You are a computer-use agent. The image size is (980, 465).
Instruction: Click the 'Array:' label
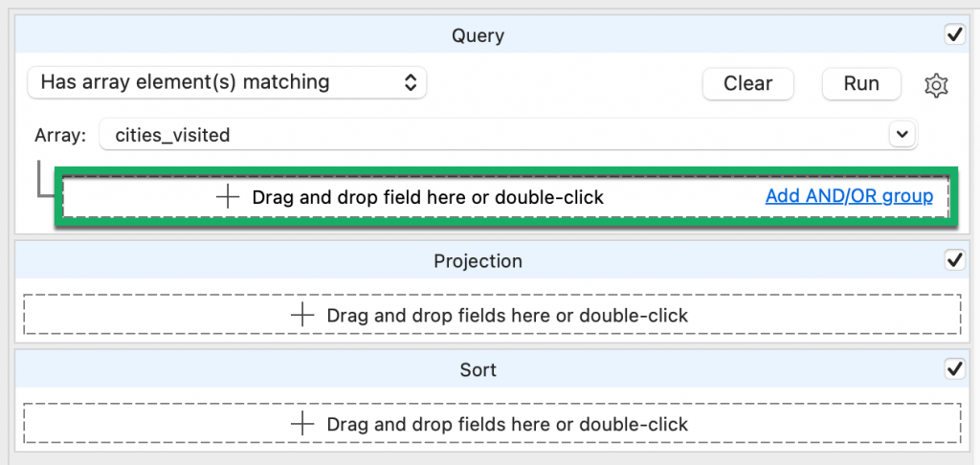60,135
